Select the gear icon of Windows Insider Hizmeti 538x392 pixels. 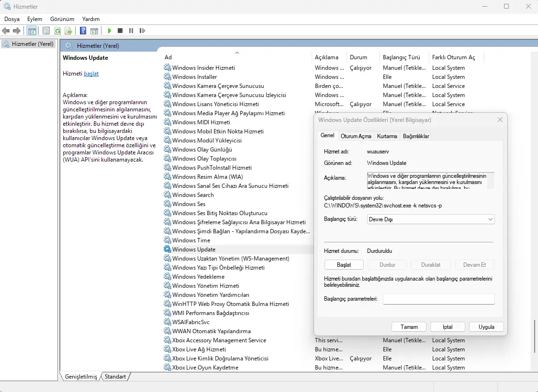(x=168, y=67)
